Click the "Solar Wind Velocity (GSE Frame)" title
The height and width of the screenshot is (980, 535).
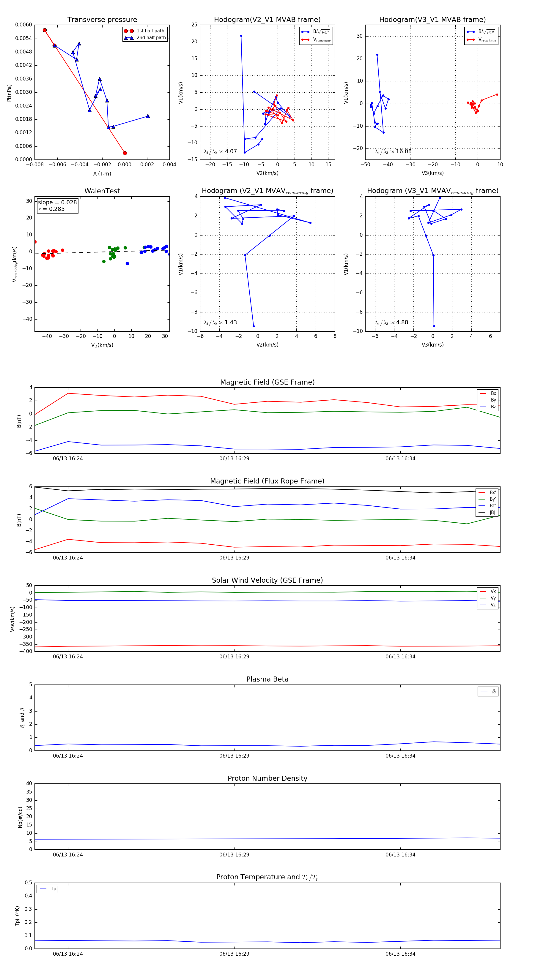pos(267,580)
